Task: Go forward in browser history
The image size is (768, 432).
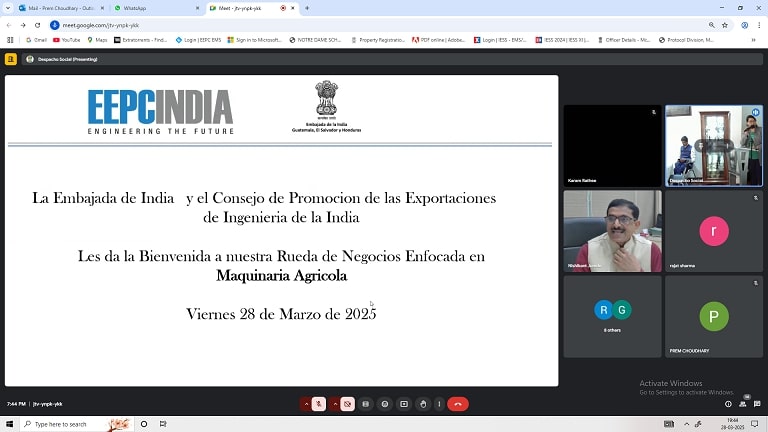Action: [23, 25]
